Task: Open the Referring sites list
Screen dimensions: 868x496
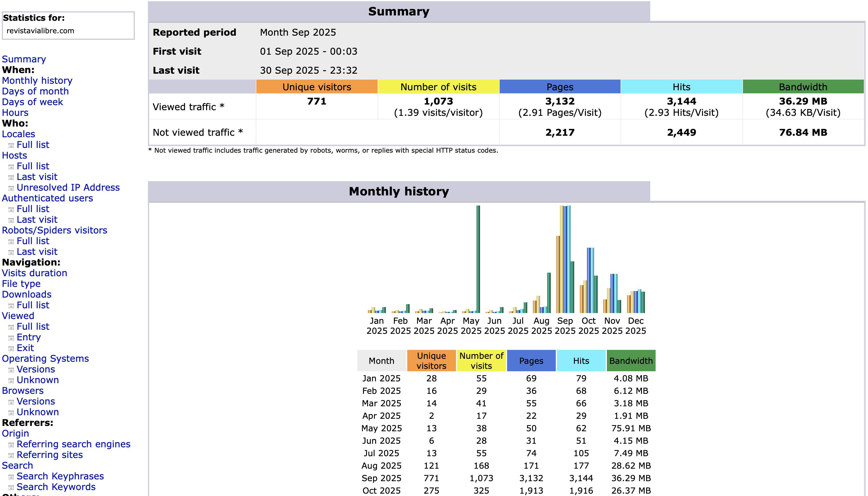Action: 49,455
